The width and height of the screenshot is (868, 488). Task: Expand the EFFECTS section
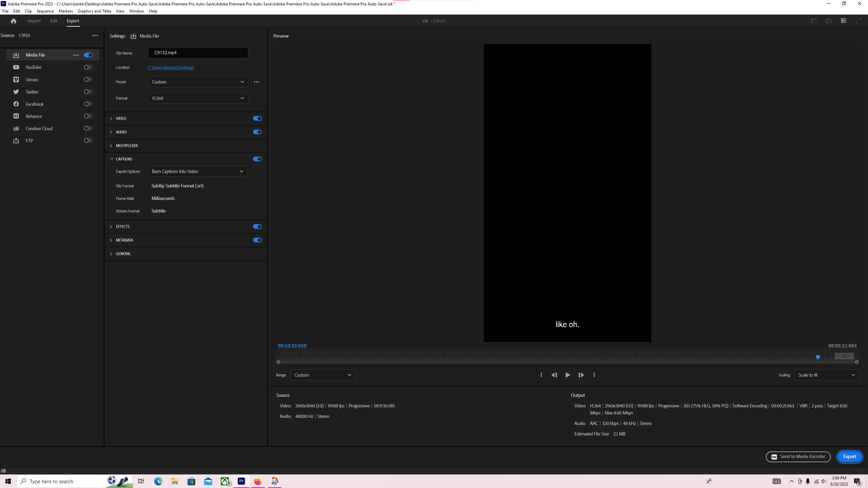pos(111,226)
